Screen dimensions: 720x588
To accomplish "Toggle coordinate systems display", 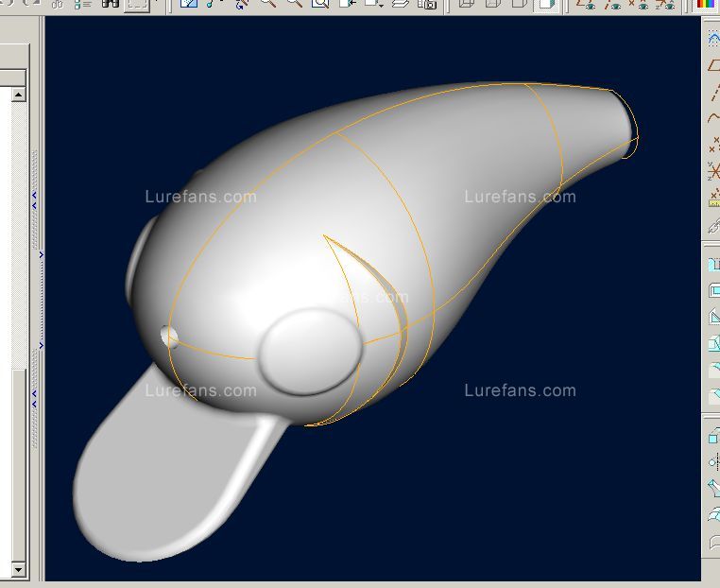I will [665, 4].
